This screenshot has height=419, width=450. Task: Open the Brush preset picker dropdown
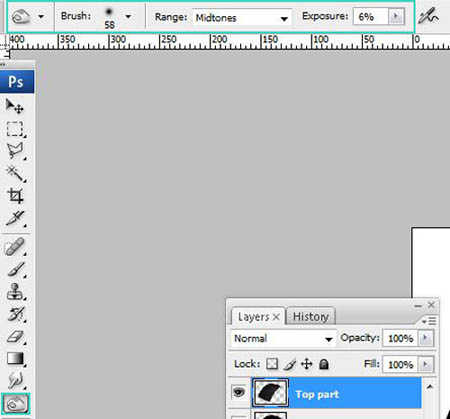(x=128, y=16)
